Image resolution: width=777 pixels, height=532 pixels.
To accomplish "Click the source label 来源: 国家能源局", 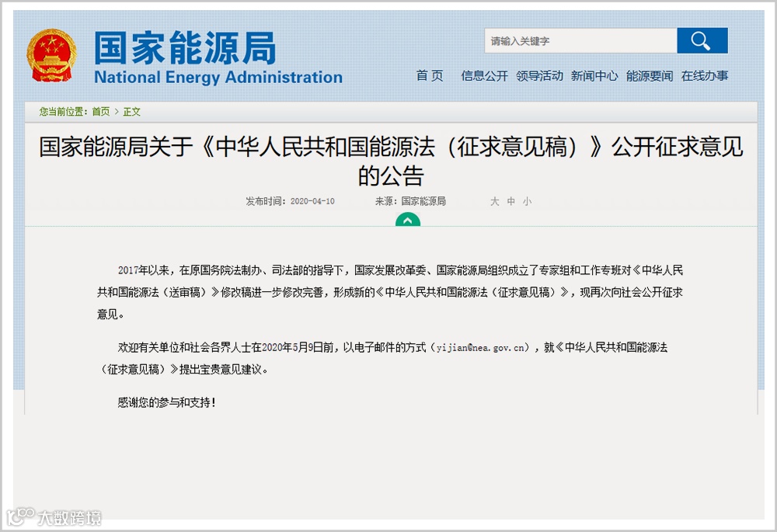I will 410,201.
